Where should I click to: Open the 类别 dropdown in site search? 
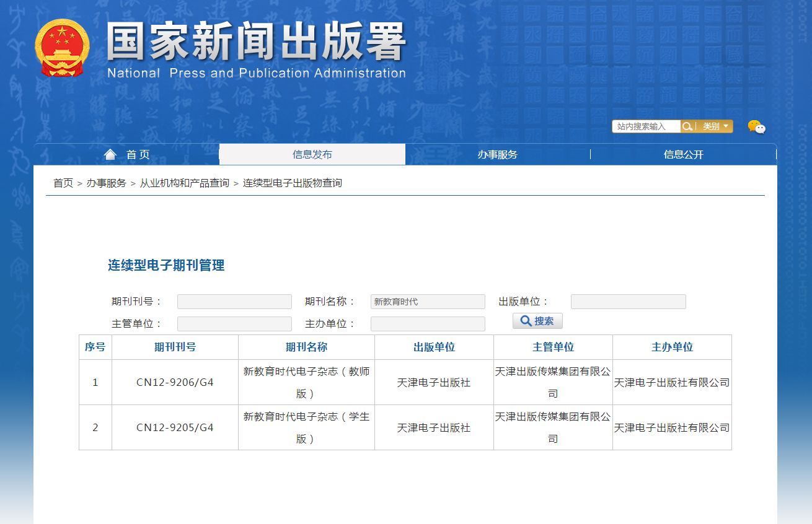(715, 126)
